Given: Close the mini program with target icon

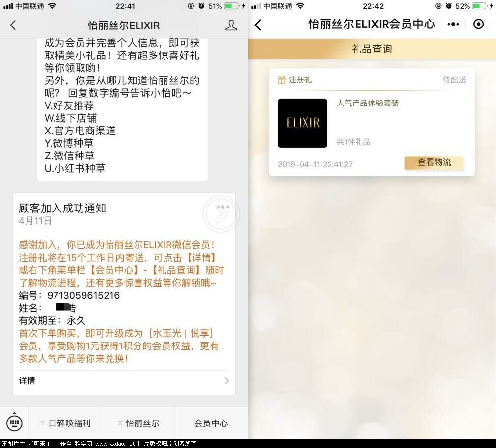Looking at the screenshot, I should (x=478, y=25).
